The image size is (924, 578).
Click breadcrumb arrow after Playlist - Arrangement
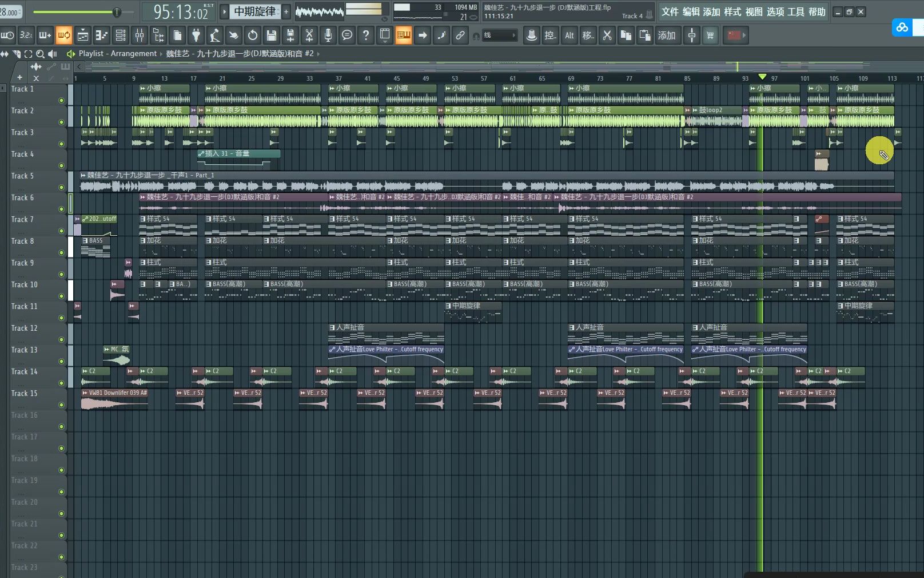tap(161, 54)
